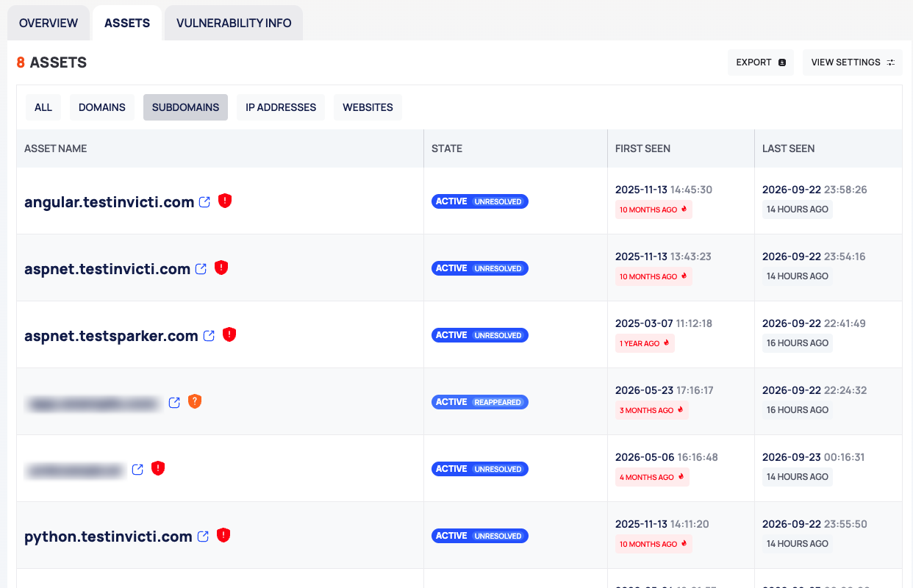The height and width of the screenshot is (588, 913).
Task: Click first seen date 2025-03-07 11:12:18
Action: (x=664, y=323)
